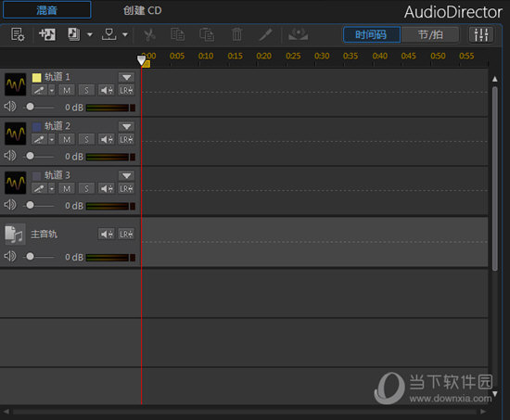Open record input dropdown on 轨道 3
This screenshot has height=420, width=510.
coord(52,188)
